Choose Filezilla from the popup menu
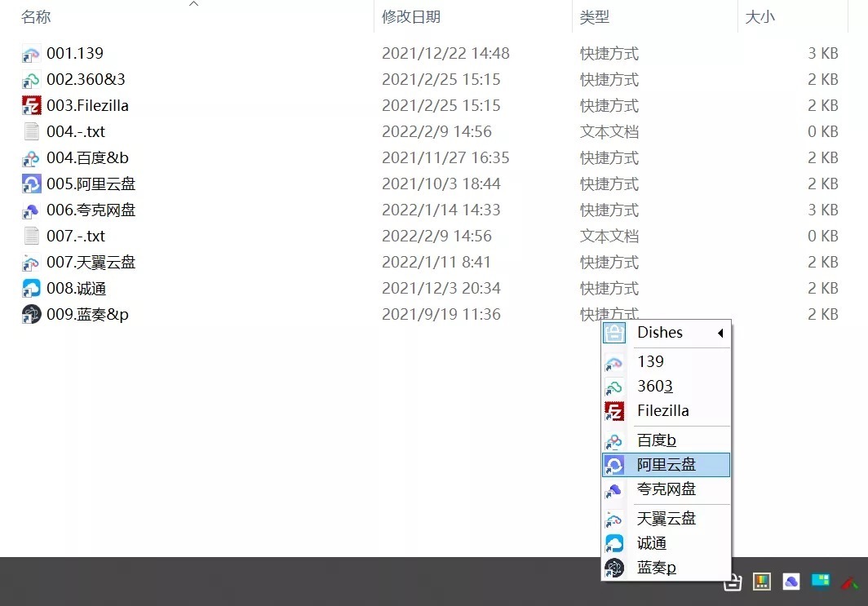868x606 pixels. click(x=662, y=410)
